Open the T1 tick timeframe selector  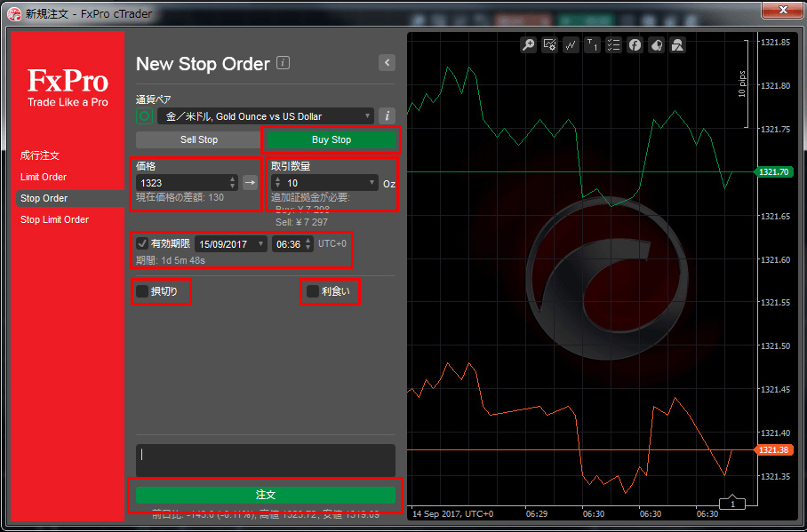593,45
